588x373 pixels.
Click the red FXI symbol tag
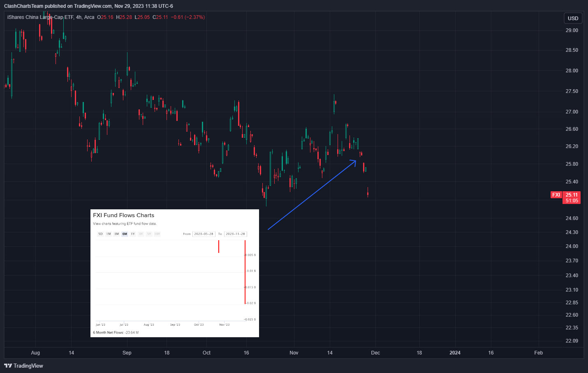[556, 195]
